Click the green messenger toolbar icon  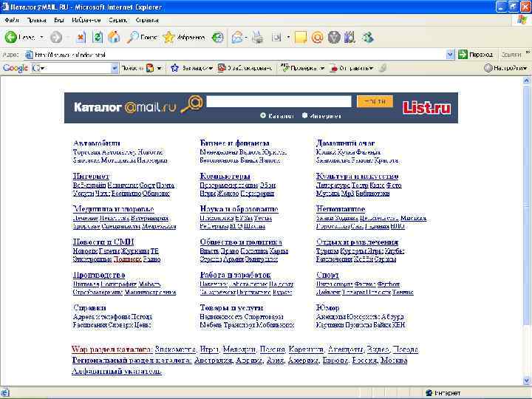[368, 38]
